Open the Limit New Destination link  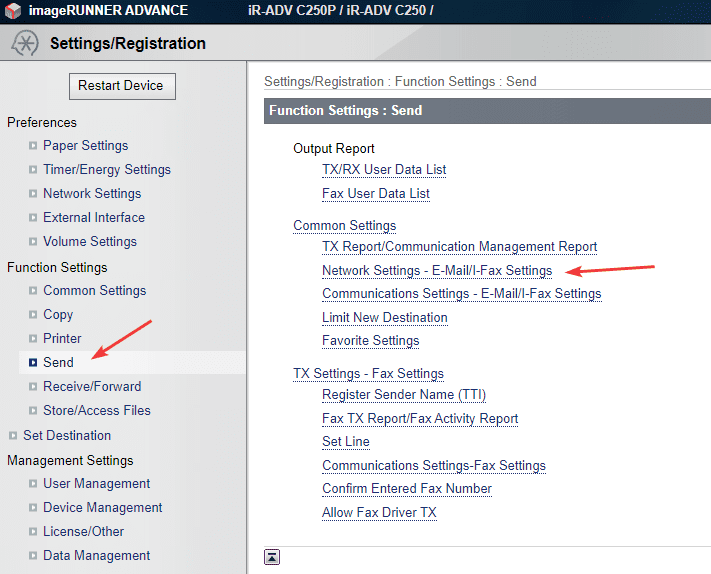[384, 318]
